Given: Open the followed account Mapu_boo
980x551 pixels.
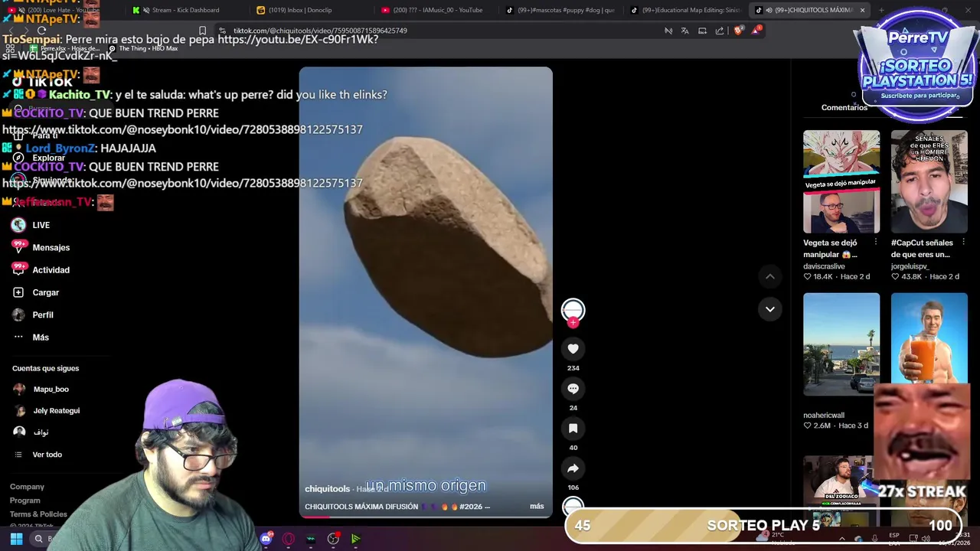Looking at the screenshot, I should pyautogui.click(x=41, y=390).
